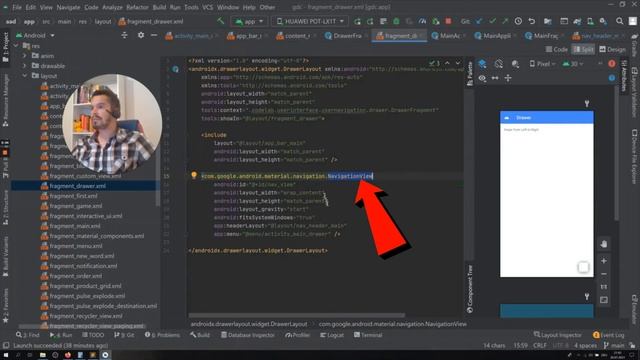The width and height of the screenshot is (640, 360).
Task: Open the HUAWEI POT-LX1T device dropdown
Action: point(310,21)
